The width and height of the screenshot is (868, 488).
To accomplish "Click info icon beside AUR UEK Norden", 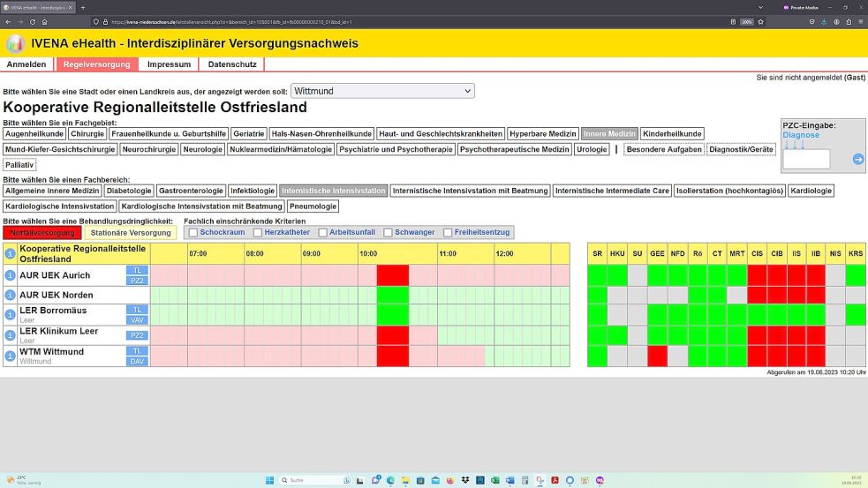I will click(x=10, y=295).
